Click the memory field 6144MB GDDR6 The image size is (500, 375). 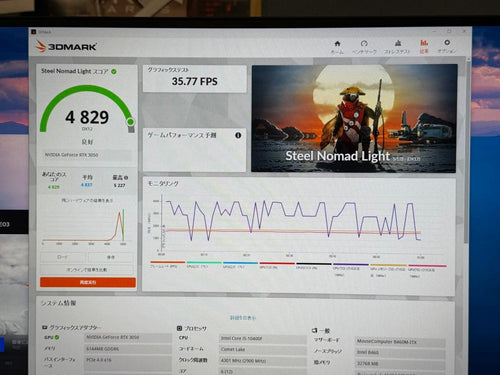[128, 349]
